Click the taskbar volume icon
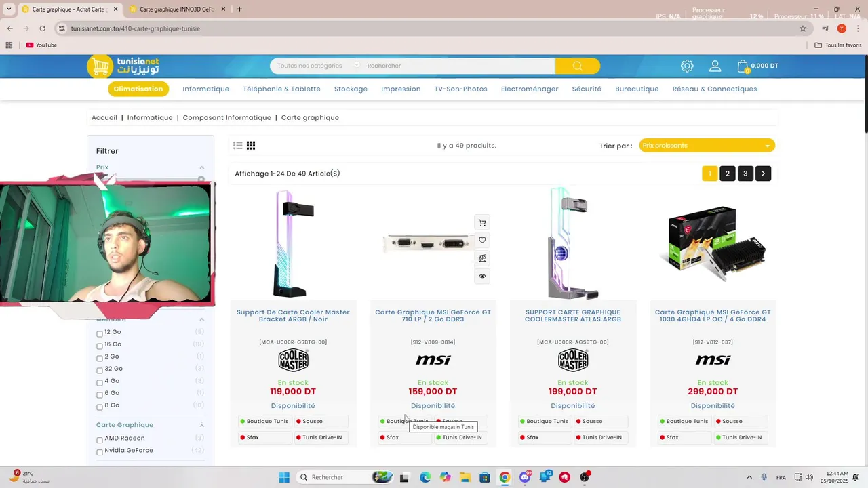Screen dimensions: 868x488 [809, 477]
